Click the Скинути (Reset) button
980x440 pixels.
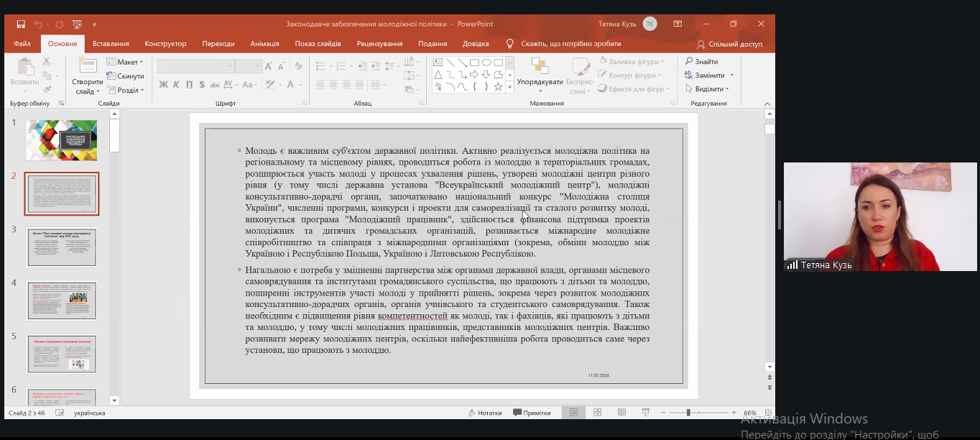pyautogui.click(x=125, y=76)
